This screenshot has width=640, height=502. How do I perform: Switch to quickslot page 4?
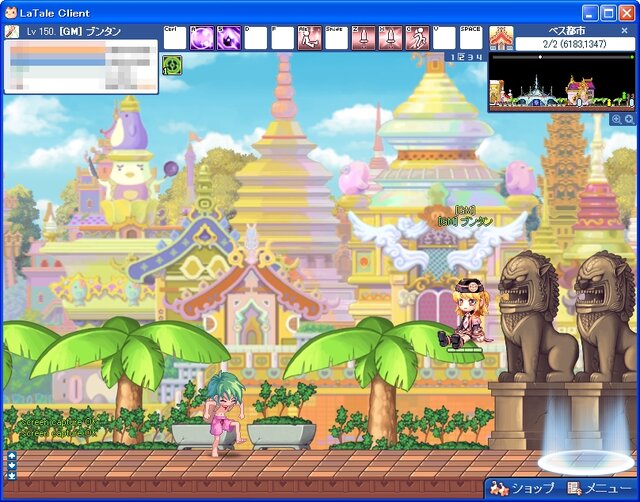(x=479, y=58)
